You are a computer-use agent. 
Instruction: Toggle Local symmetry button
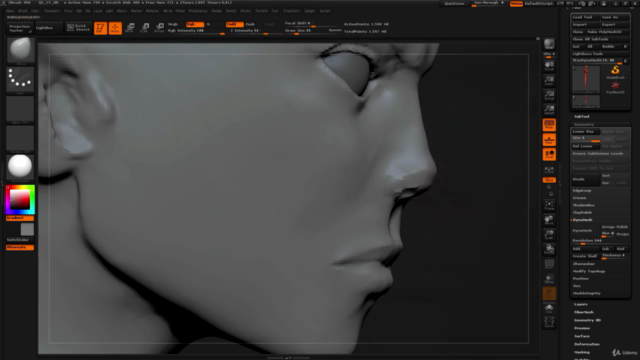pyautogui.click(x=549, y=154)
